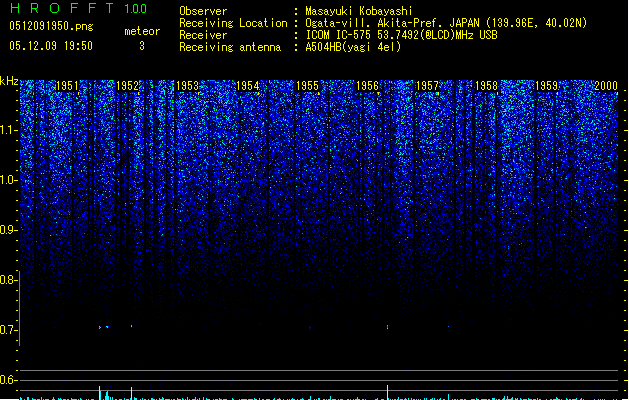Click the ICOM IC-575 receiver value
629x400 pixels.
pyautogui.click(x=402, y=35)
